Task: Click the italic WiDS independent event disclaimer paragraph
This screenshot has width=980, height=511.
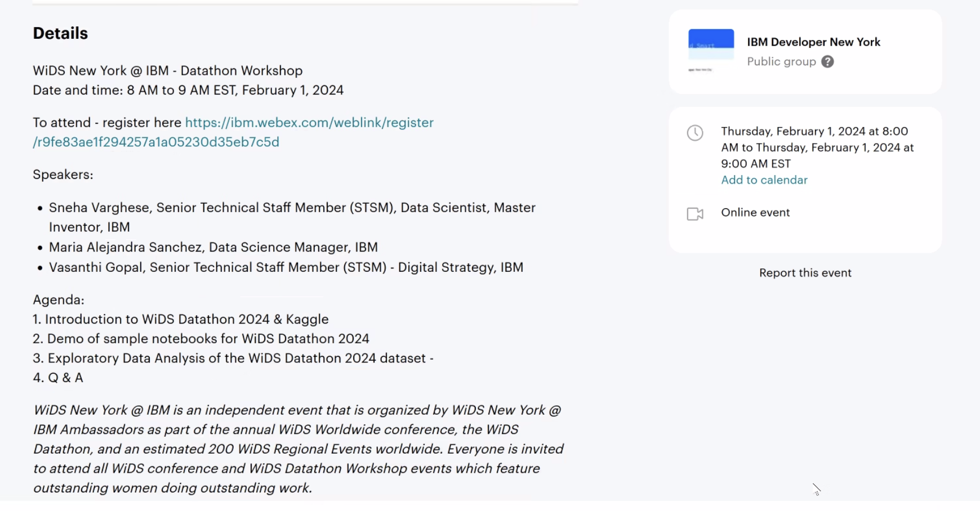Action: 299,449
